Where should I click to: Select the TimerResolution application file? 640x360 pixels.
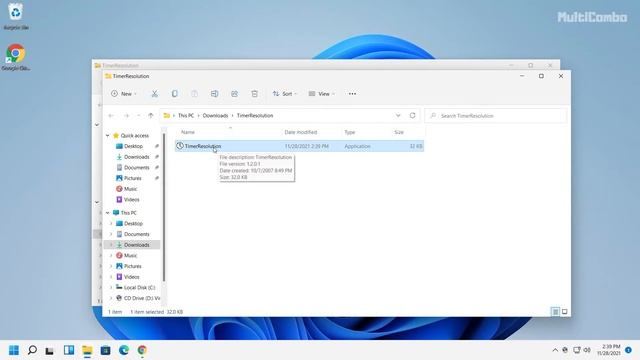(x=299, y=146)
